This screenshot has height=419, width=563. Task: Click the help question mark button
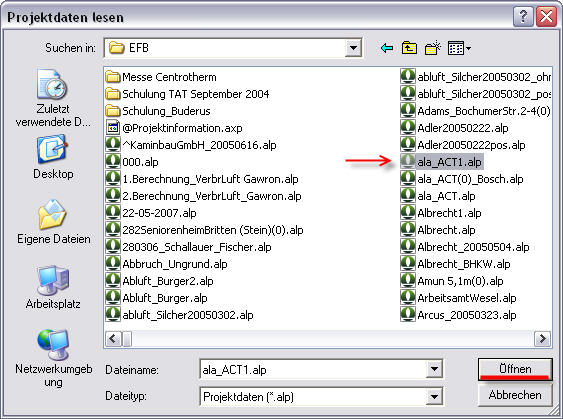click(x=523, y=17)
